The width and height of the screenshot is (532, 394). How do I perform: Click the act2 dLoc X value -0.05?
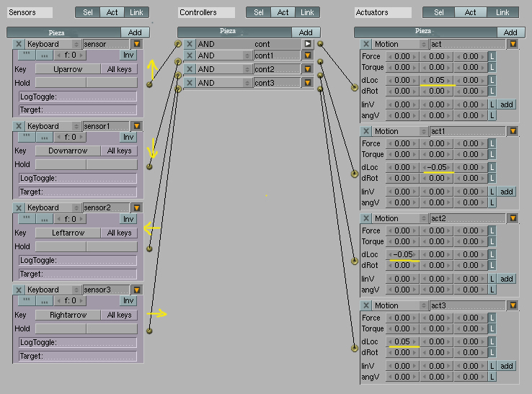(x=402, y=254)
